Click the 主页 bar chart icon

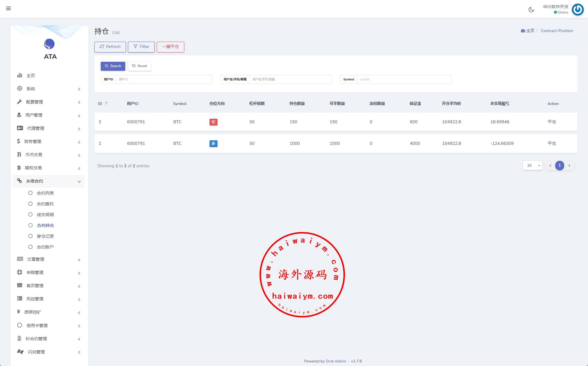click(19, 75)
